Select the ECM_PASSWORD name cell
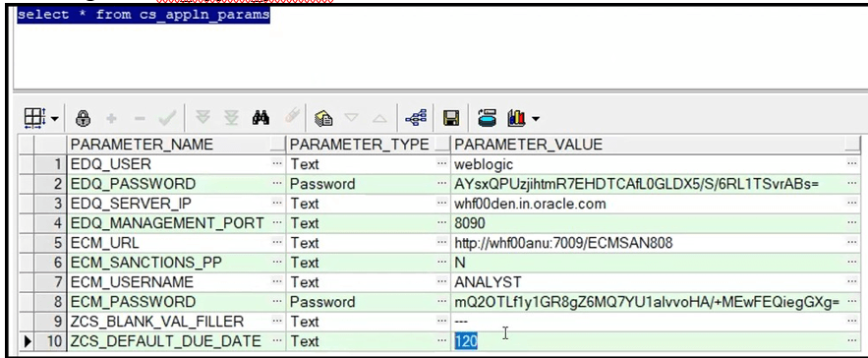868x358 pixels. (x=176, y=302)
